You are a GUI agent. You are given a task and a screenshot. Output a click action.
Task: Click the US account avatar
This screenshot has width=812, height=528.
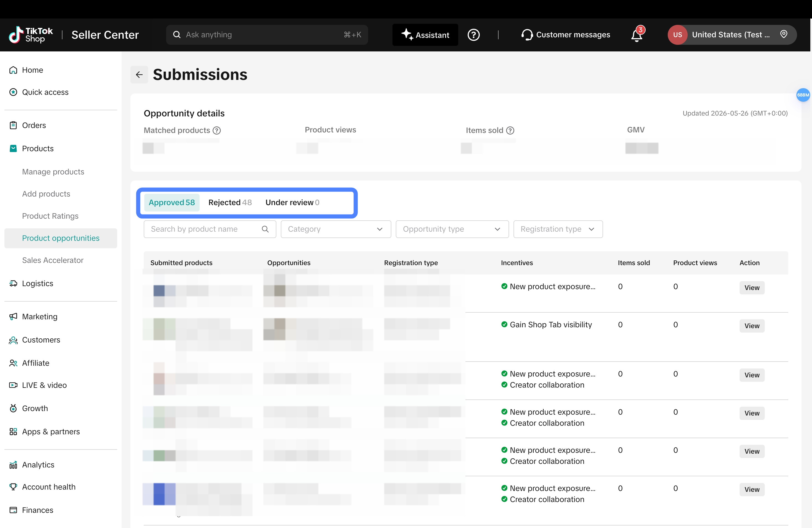pyautogui.click(x=677, y=35)
